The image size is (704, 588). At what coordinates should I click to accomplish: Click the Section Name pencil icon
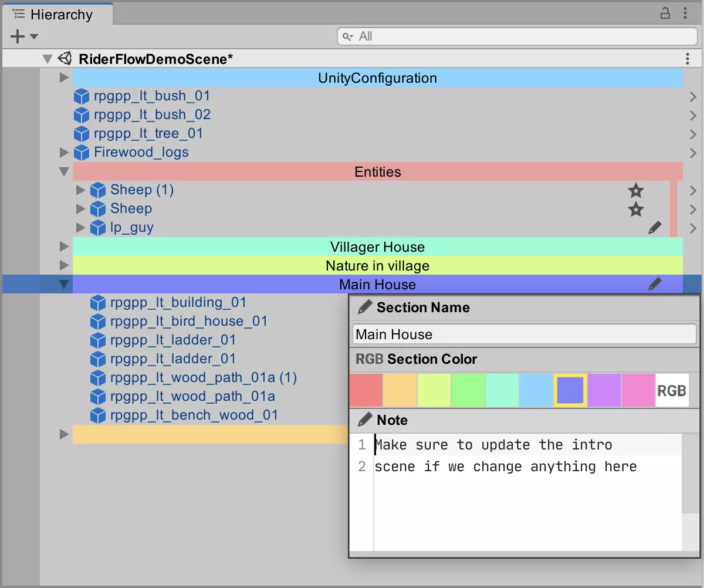[365, 307]
